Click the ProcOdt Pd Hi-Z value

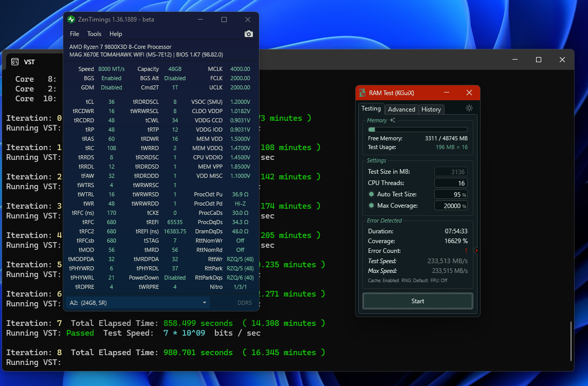240,204
